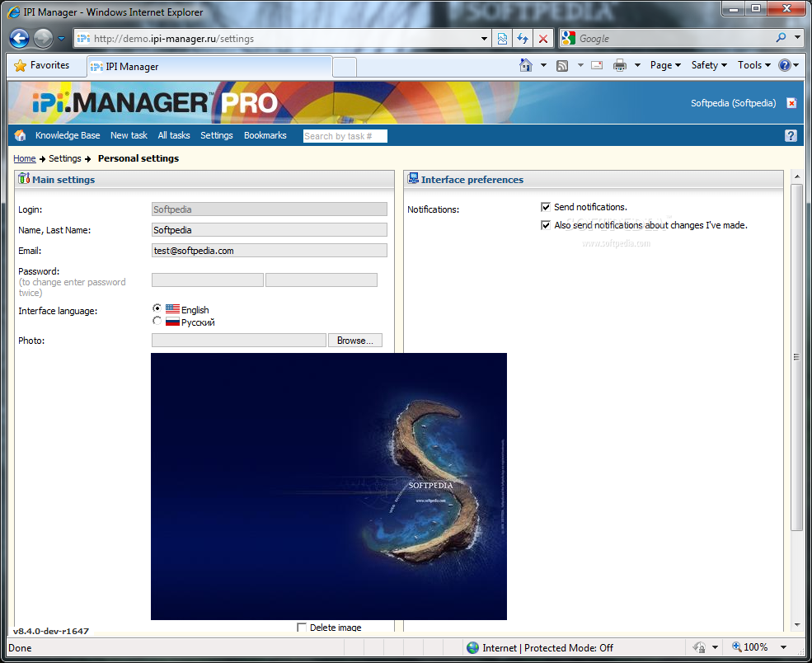
Task: Click the logout red X icon
Action: click(x=791, y=103)
